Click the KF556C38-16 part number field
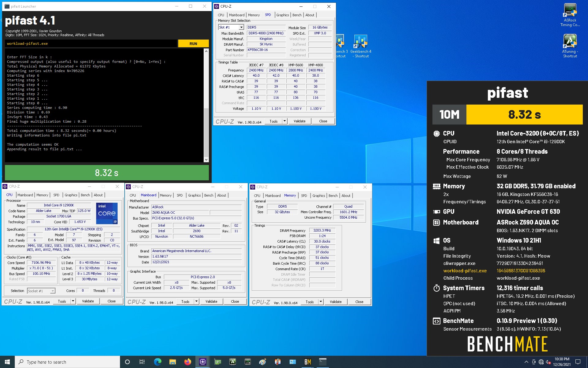The image size is (588, 368). pos(266,50)
